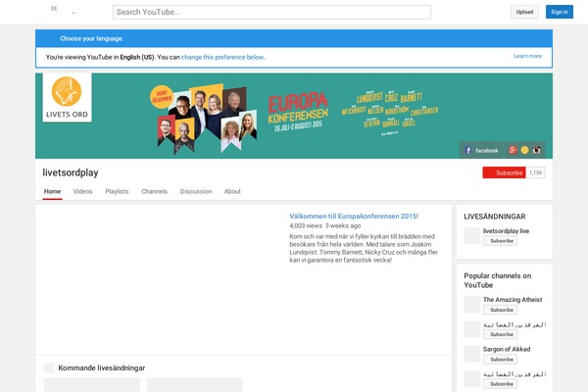
Task: Switch to the Discussion tab
Action: pyautogui.click(x=196, y=191)
